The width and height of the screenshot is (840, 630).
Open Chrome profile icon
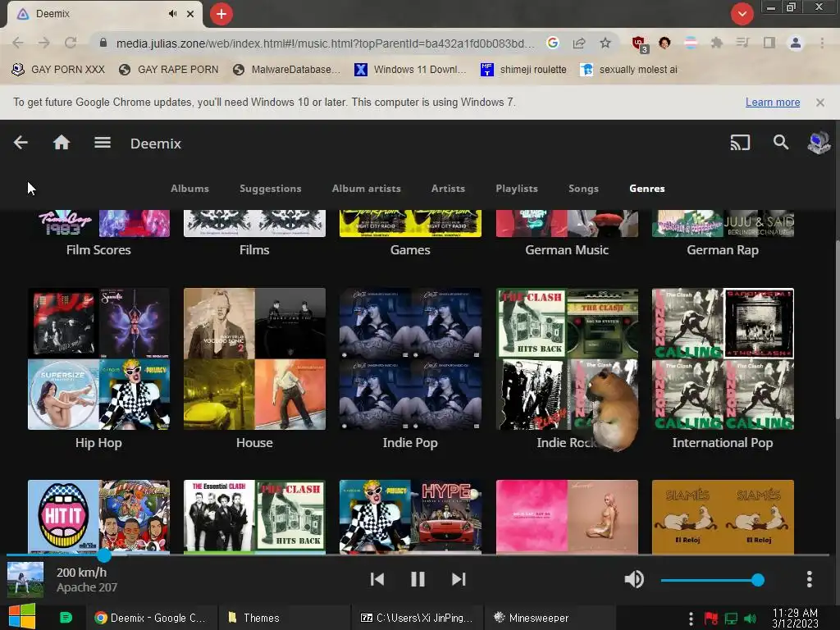[796, 43]
